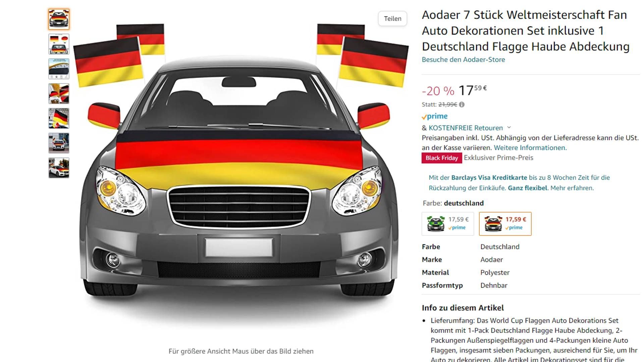The height and width of the screenshot is (362, 644).
Task: Open Weitere Informationen link about USt
Action: 530,148
